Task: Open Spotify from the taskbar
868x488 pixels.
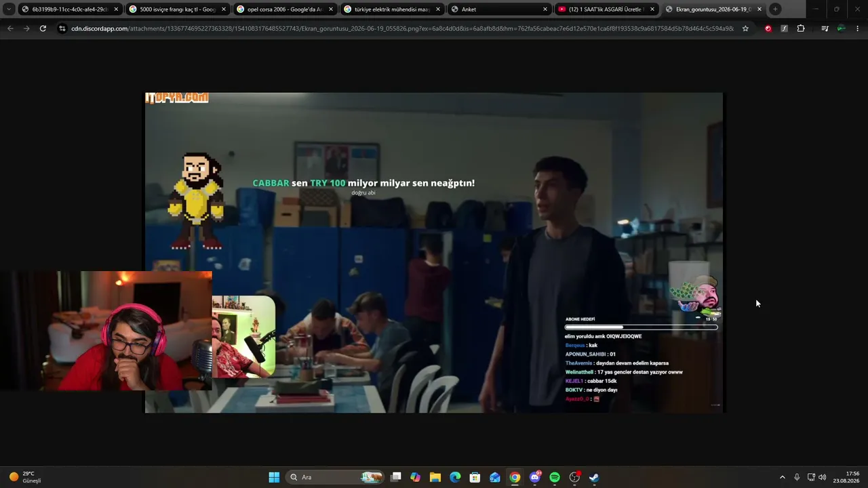Action: pos(555,477)
